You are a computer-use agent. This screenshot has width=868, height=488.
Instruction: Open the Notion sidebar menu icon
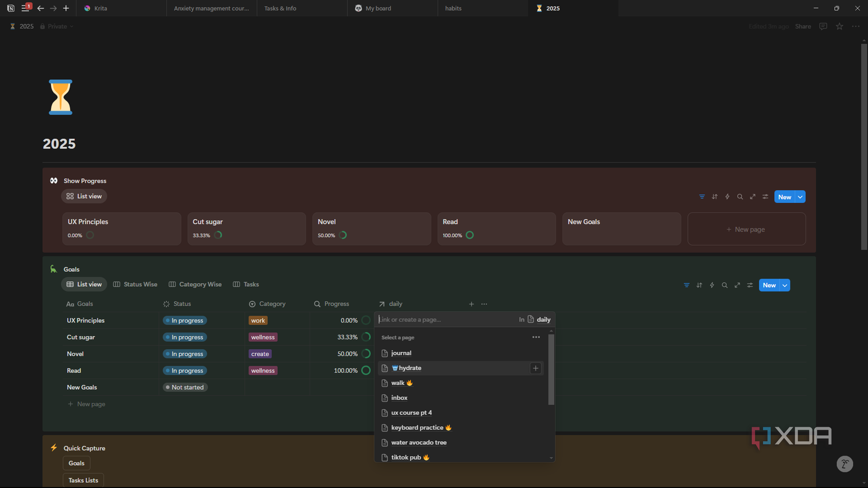click(25, 8)
